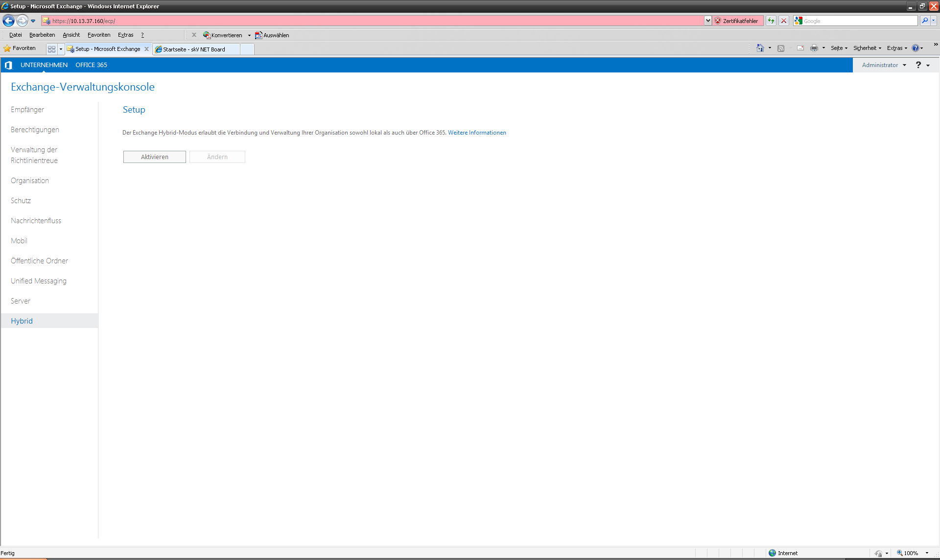
Task: Click the Zertifikatfehler security warning
Action: (x=736, y=21)
